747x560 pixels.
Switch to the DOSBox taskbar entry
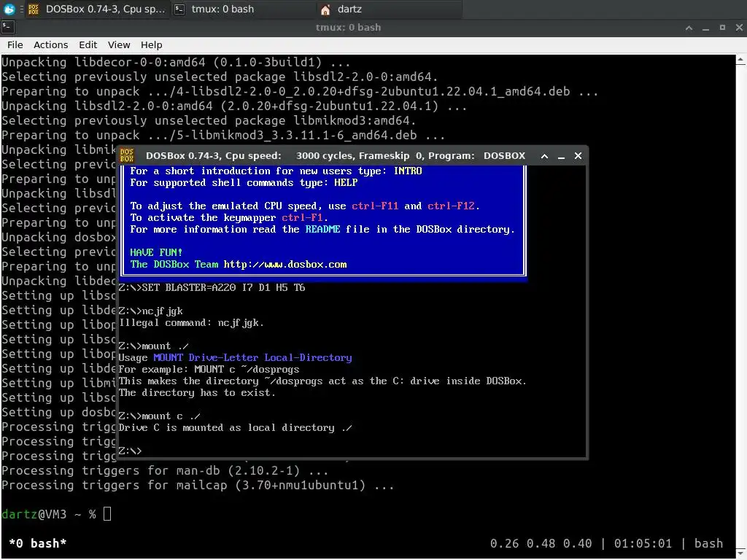coord(97,9)
